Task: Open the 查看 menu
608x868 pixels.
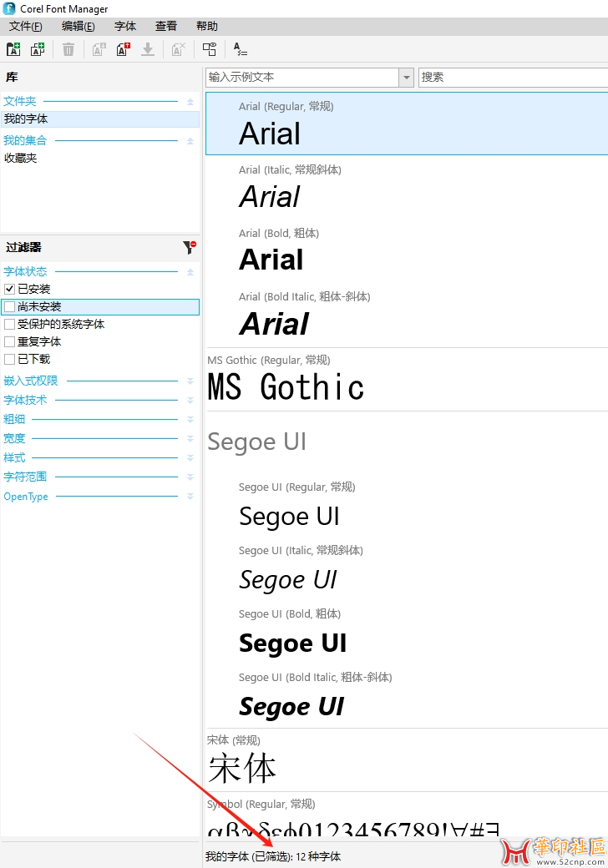Action: tap(166, 27)
